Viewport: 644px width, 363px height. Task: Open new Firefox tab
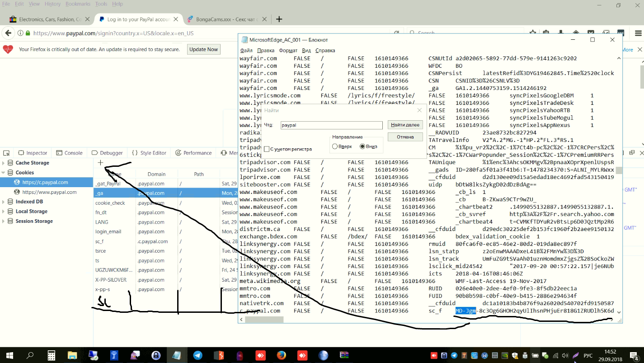click(279, 19)
